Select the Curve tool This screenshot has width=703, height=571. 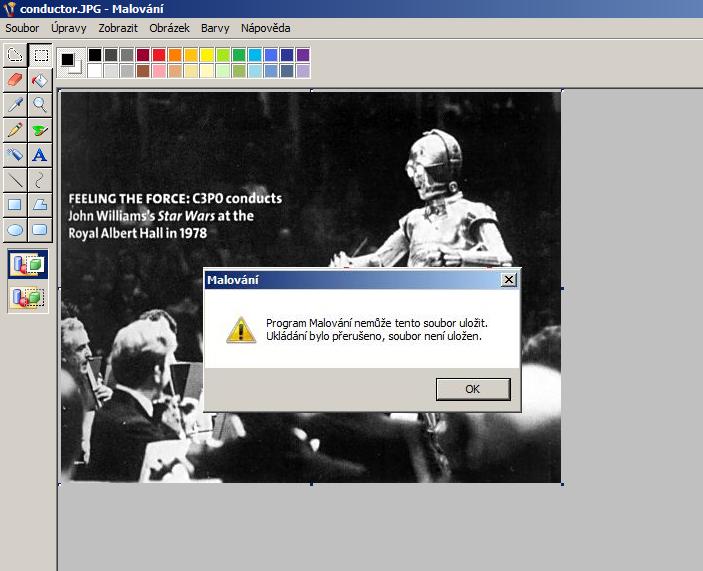(x=40, y=180)
